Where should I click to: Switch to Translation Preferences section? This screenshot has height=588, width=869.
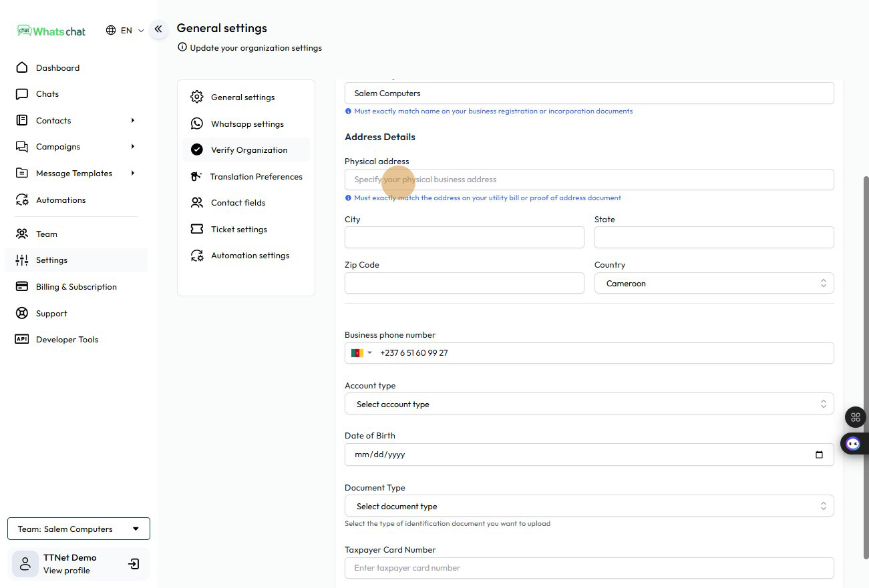point(255,177)
